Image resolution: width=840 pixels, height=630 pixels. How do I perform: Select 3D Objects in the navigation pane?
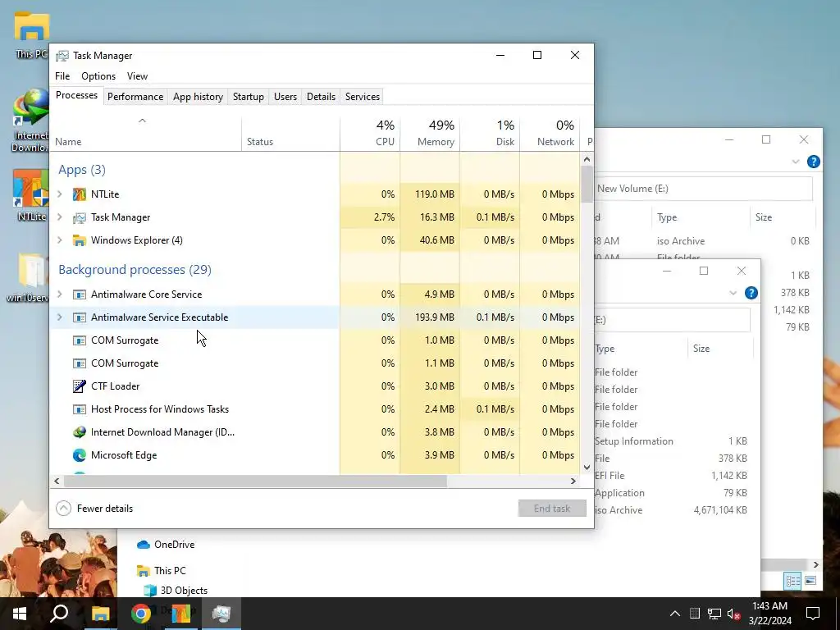176,591
